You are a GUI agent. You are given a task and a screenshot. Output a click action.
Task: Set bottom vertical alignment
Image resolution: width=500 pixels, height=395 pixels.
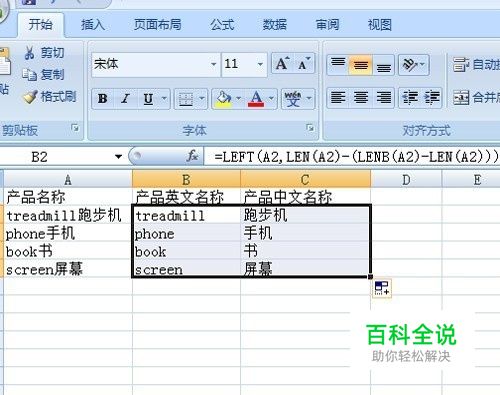pos(384,64)
